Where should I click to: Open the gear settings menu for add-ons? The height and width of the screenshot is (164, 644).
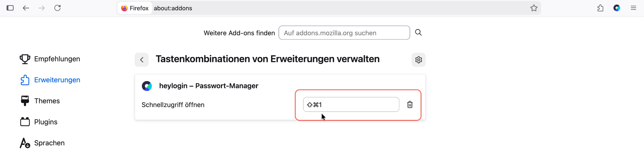(419, 60)
